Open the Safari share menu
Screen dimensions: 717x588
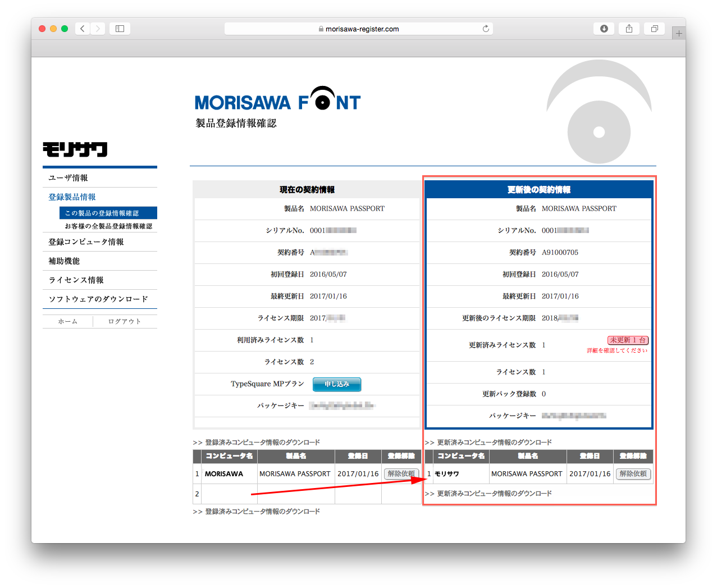point(629,29)
